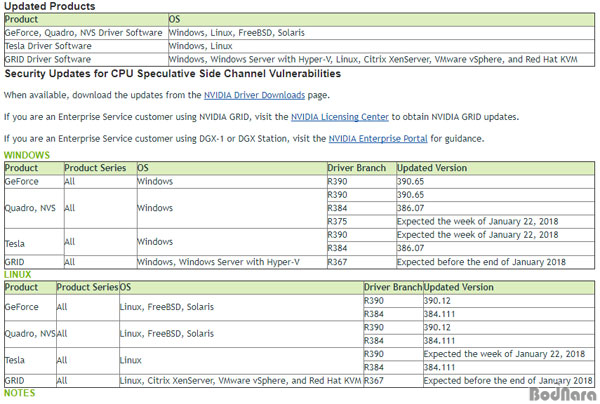Click the 'Security Updates for CPU Speculative Side Channel Vulnerabilities' heading

point(172,73)
